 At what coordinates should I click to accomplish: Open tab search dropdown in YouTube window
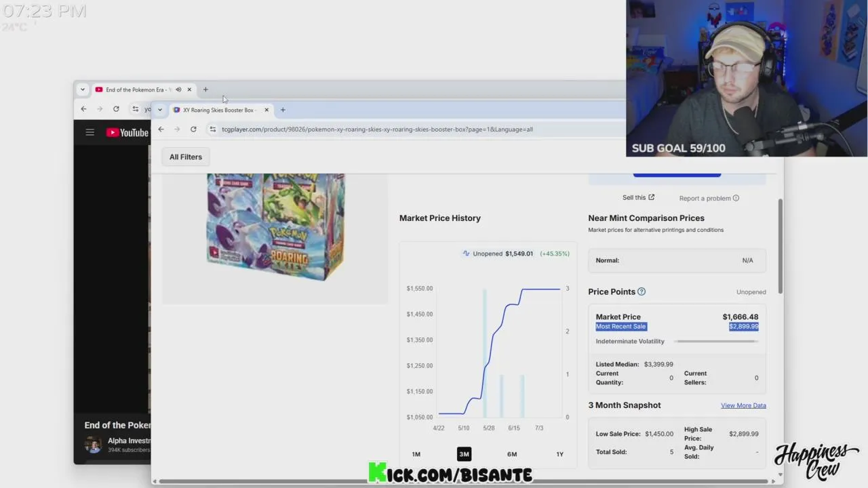(x=83, y=89)
